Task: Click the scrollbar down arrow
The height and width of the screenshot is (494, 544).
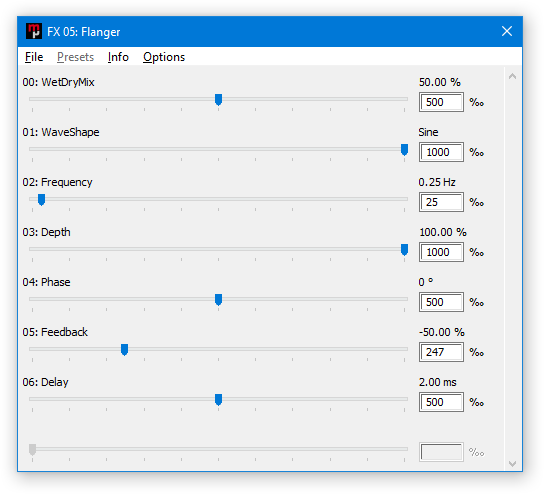Action: [512, 463]
